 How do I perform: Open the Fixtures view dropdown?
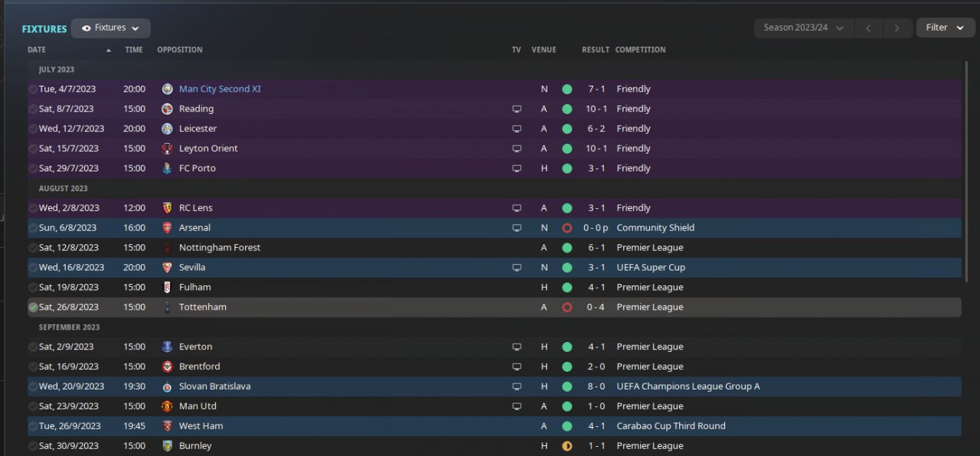point(110,28)
